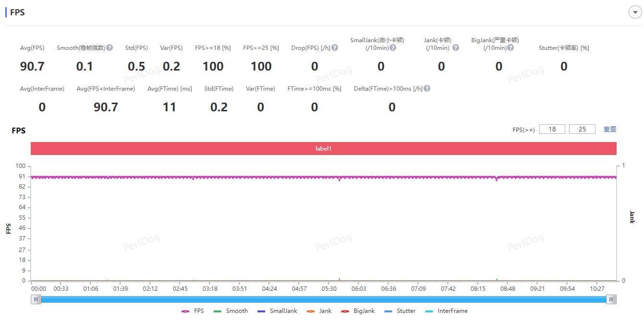Image resolution: width=644 pixels, height=321 pixels.
Task: Click the Smooth value 0.1
Action: tap(85, 67)
